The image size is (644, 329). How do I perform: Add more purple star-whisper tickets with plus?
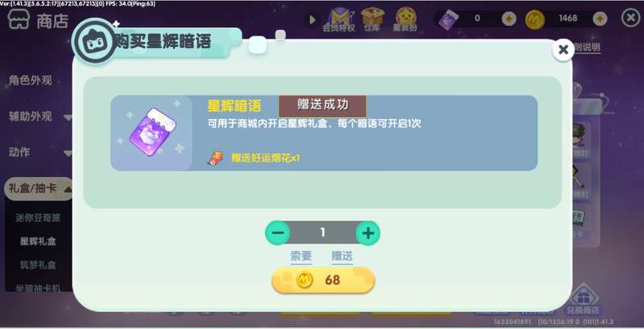[x=509, y=19]
